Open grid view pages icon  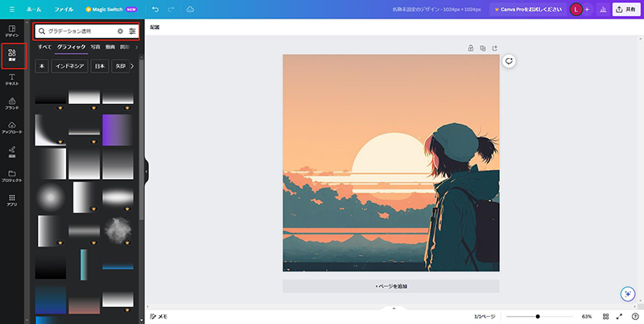pyautogui.click(x=605, y=317)
